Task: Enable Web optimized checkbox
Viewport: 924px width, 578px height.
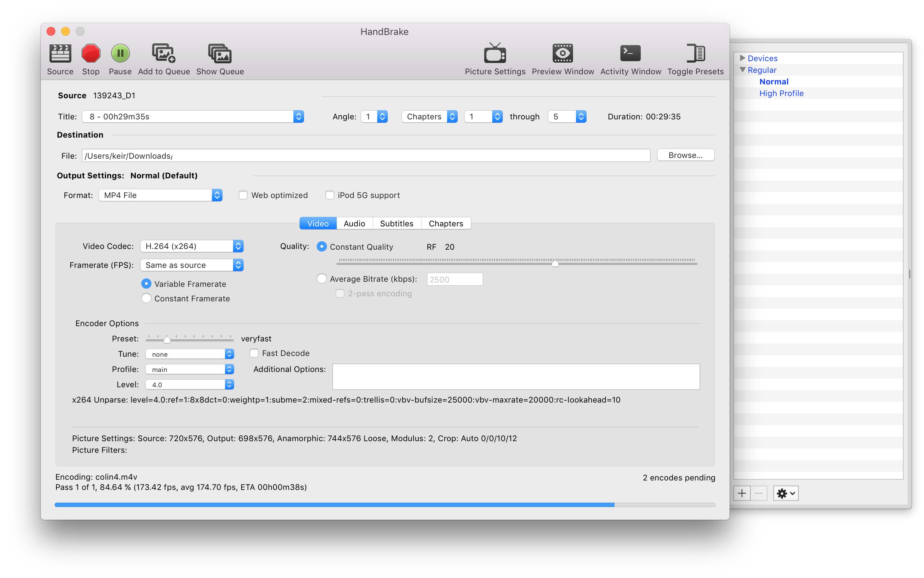Action: pos(243,195)
